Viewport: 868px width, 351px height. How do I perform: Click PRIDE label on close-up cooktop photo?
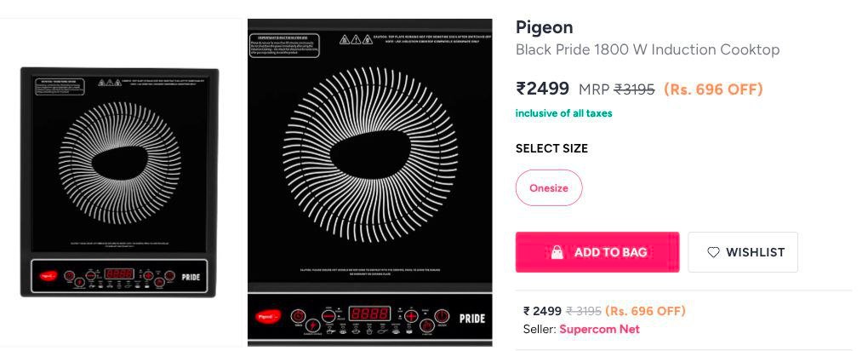472,319
